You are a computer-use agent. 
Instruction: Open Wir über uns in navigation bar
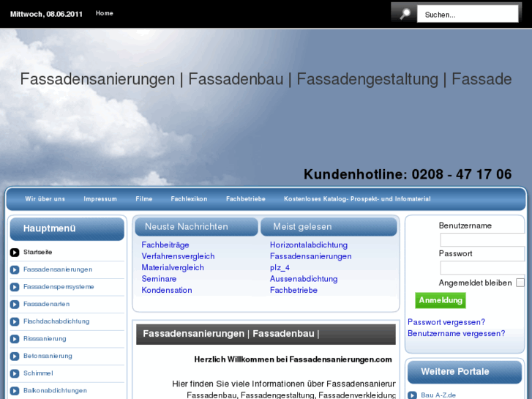click(45, 199)
